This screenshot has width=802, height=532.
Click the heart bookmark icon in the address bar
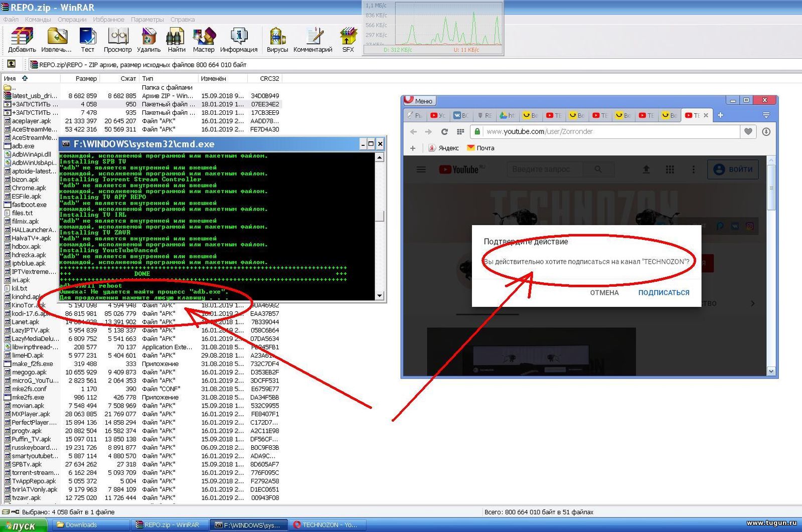748,131
